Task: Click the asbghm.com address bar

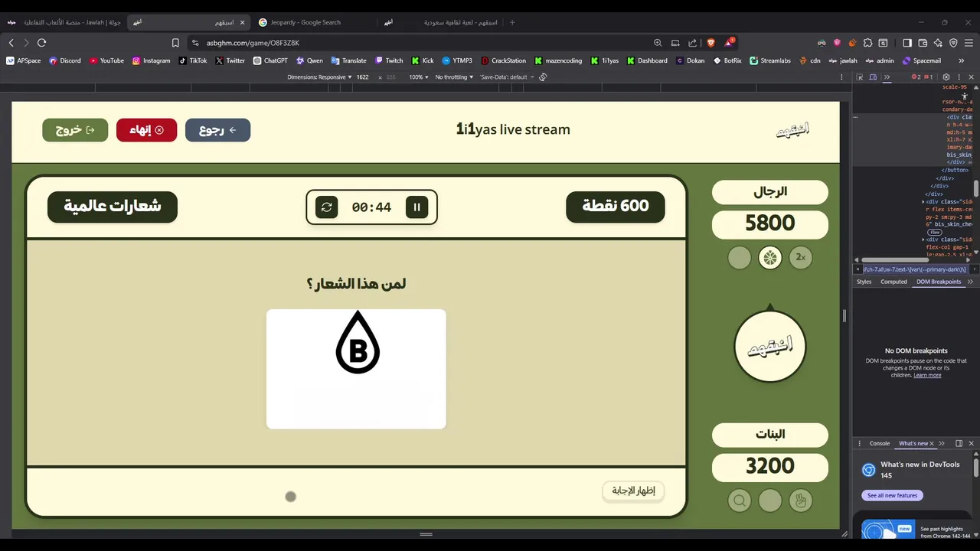Action: pos(421,43)
